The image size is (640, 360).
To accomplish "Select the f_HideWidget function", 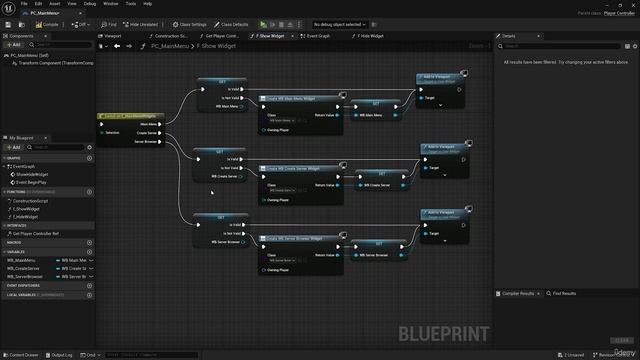I will 25,217.
